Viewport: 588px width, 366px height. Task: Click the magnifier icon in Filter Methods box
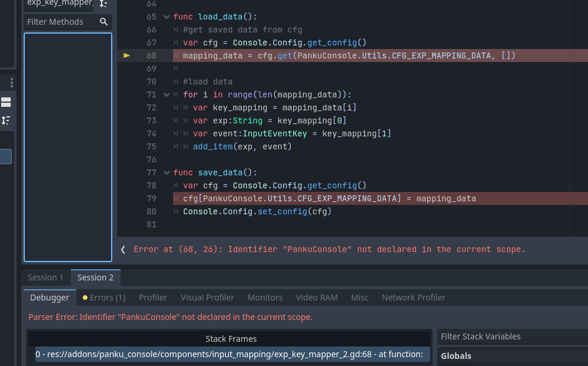104,22
